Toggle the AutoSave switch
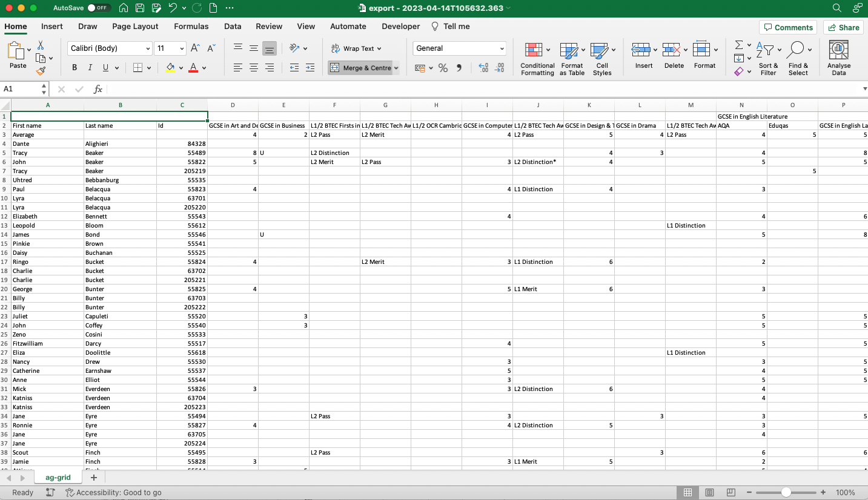868x500 pixels. pos(98,8)
